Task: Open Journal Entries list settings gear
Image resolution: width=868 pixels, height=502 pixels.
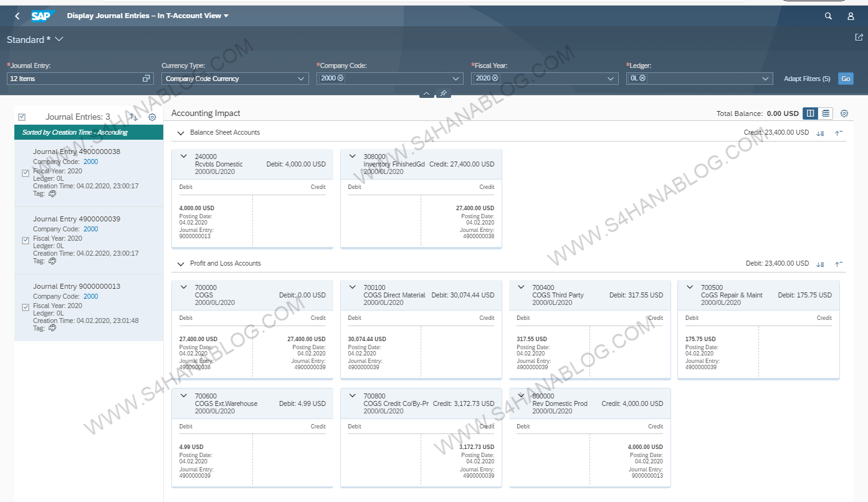Action: click(x=152, y=117)
